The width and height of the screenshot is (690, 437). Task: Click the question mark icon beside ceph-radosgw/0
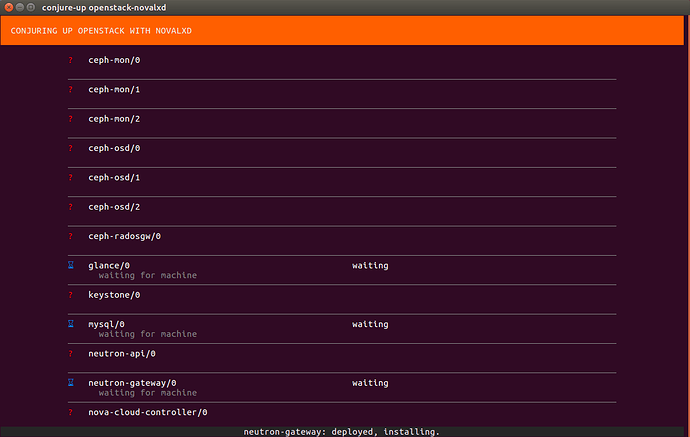pos(70,236)
